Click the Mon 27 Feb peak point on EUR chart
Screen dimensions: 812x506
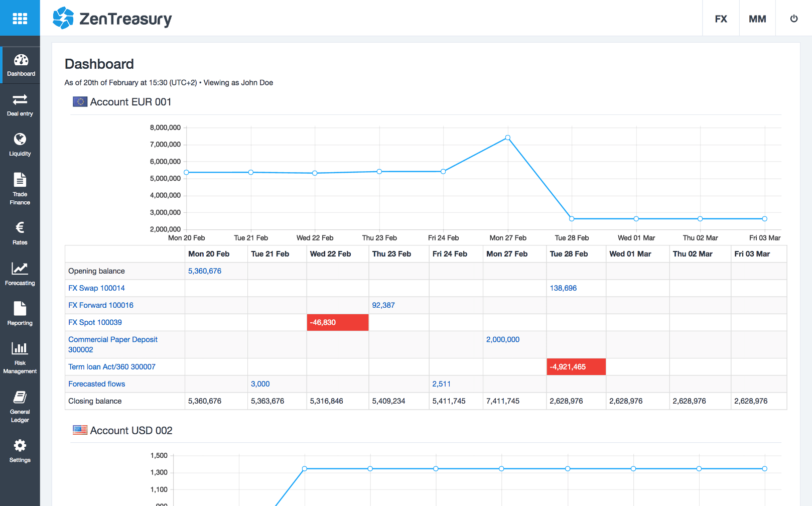[x=508, y=138]
